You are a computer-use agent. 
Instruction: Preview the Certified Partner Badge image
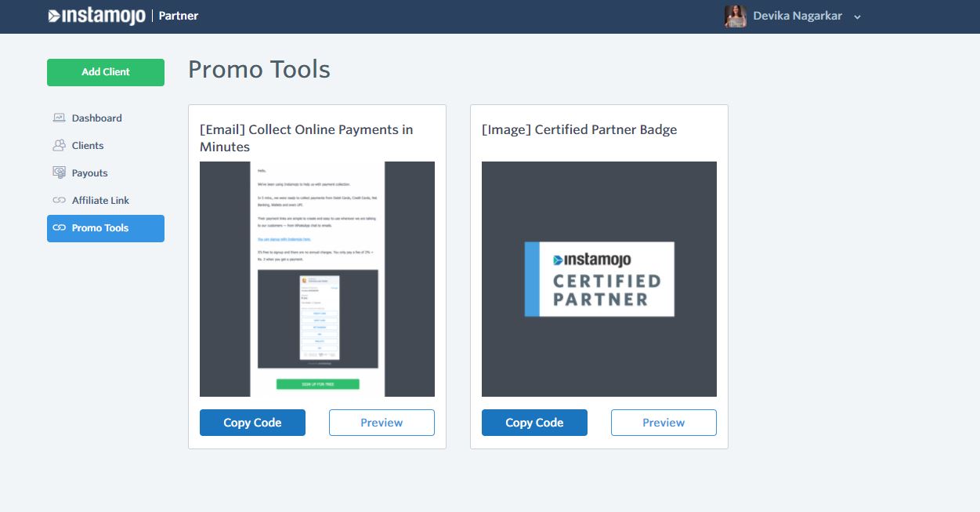point(664,423)
